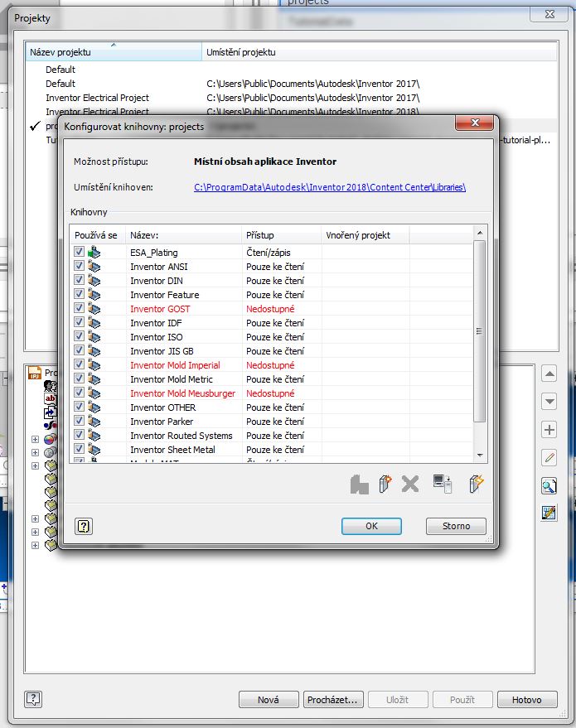The width and height of the screenshot is (576, 728).
Task: Disable the Inventor Mold Imperial checkbox
Action: (x=79, y=364)
